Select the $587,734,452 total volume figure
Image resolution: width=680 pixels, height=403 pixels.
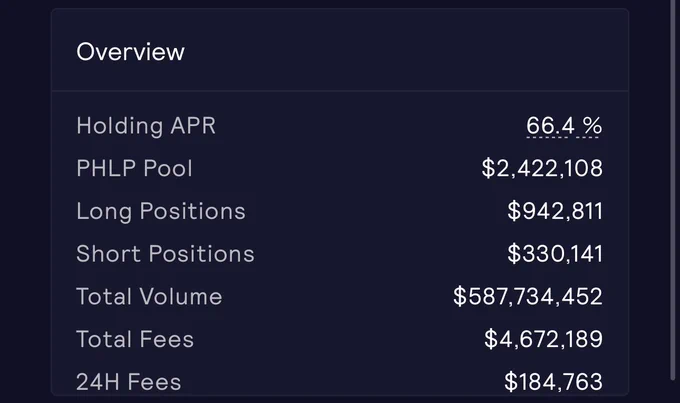point(528,297)
